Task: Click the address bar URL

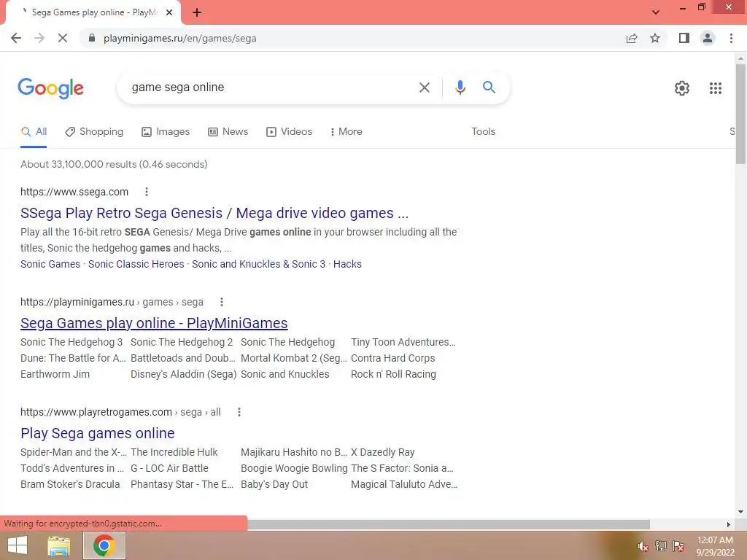Action: 179,38
